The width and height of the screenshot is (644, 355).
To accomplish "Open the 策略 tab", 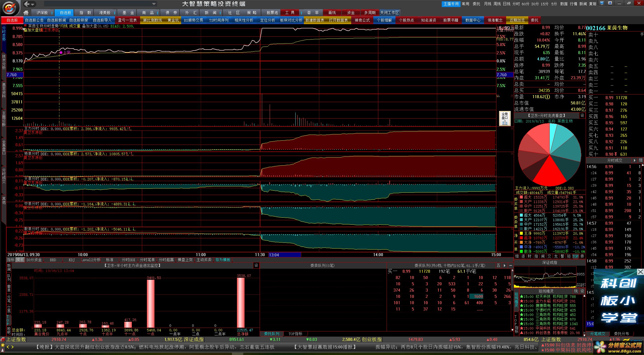I will point(252,13).
